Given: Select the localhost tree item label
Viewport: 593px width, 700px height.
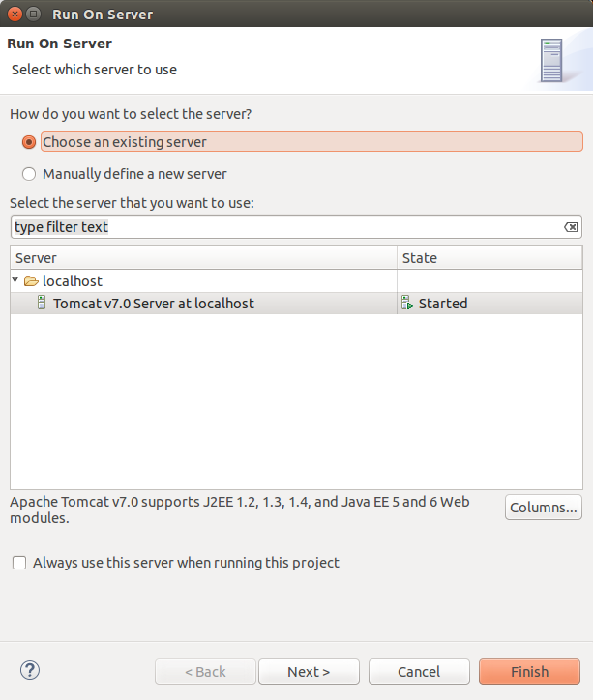Looking at the screenshot, I should point(73,280).
